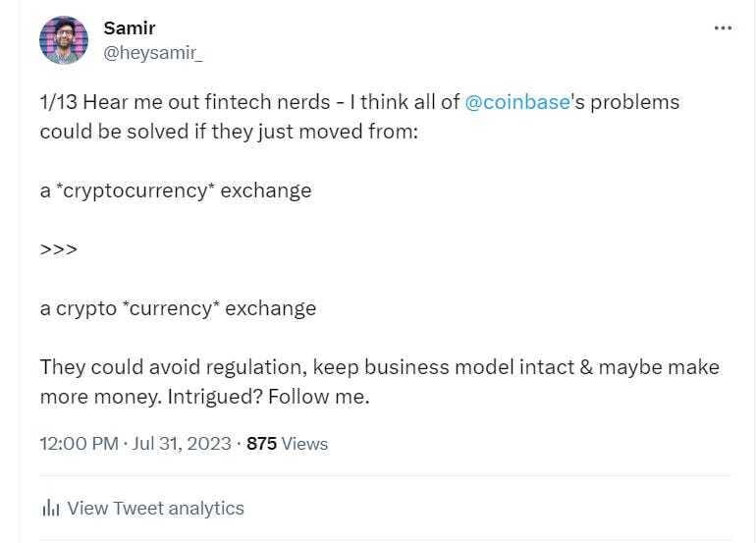Click the '>>>' arrows line
Screen dimensions: 756x543
(59, 249)
